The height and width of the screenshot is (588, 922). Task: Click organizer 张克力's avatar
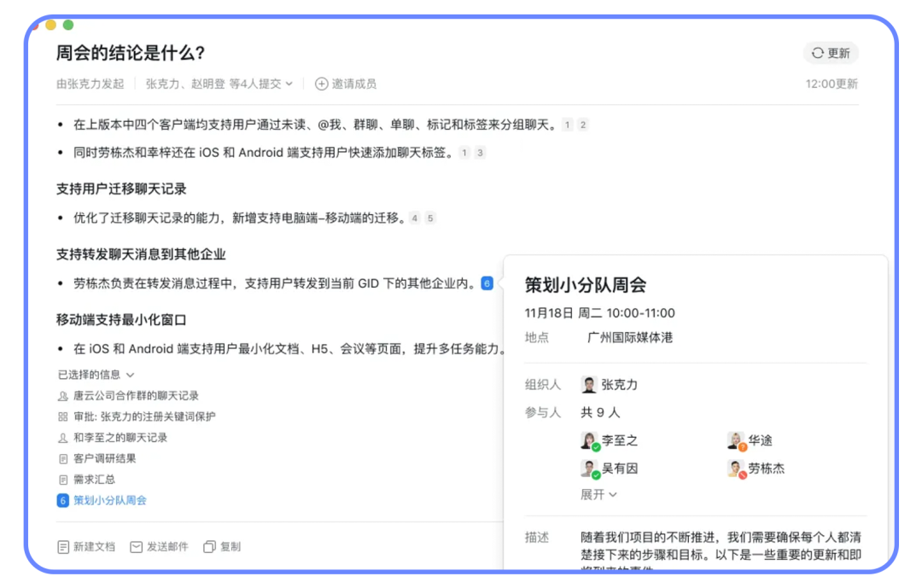pyautogui.click(x=589, y=385)
